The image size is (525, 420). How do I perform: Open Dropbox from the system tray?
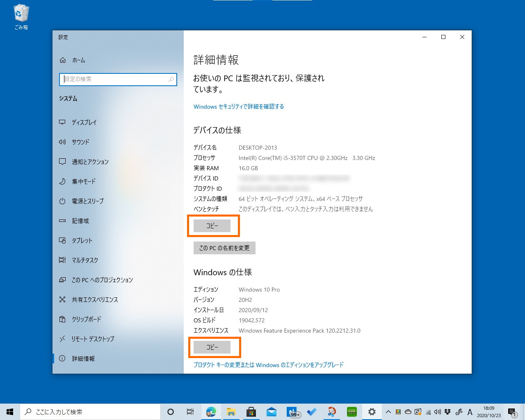tap(447, 412)
